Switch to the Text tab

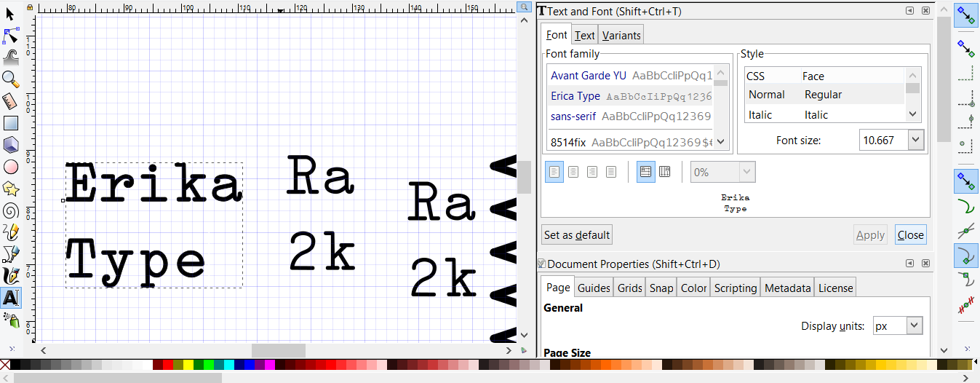pyautogui.click(x=584, y=35)
